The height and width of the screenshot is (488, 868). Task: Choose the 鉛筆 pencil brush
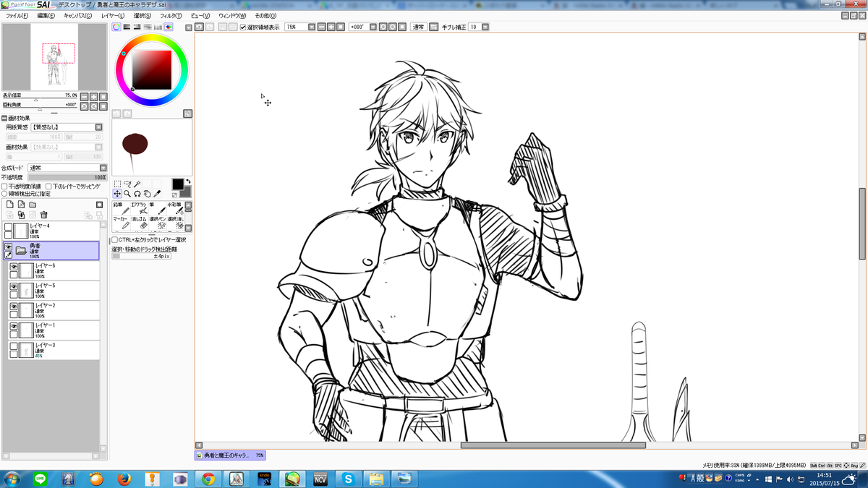coord(121,208)
